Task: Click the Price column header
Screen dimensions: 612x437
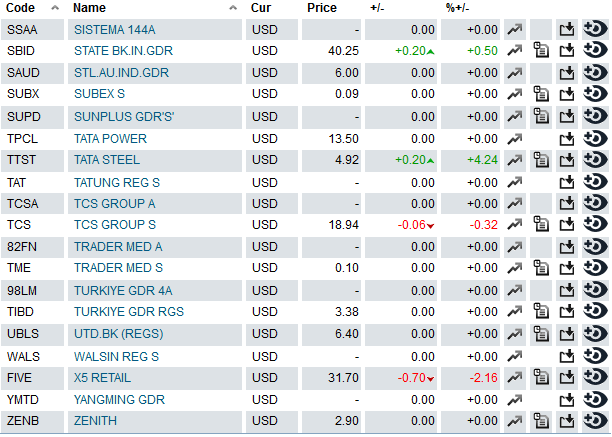Action: [322, 8]
